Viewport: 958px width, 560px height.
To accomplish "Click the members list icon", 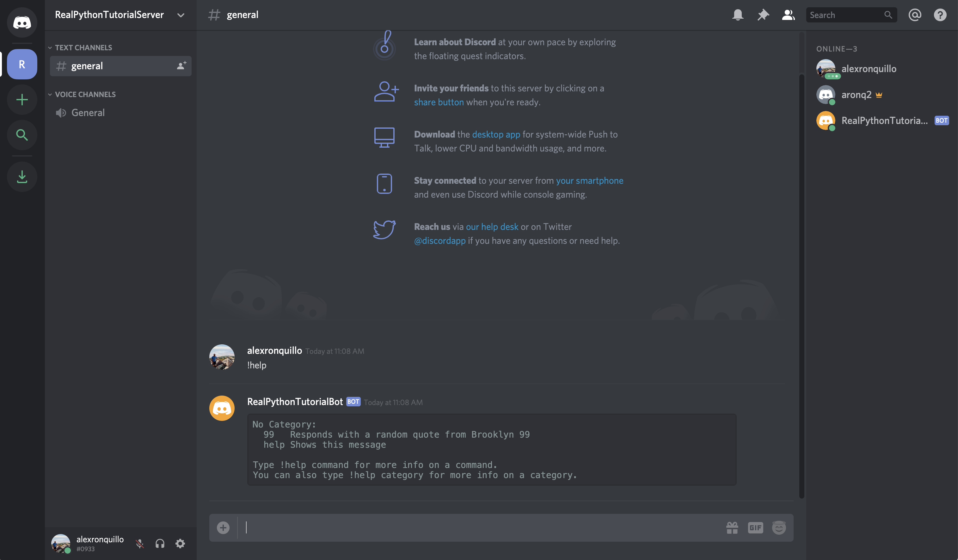I will [x=788, y=14].
